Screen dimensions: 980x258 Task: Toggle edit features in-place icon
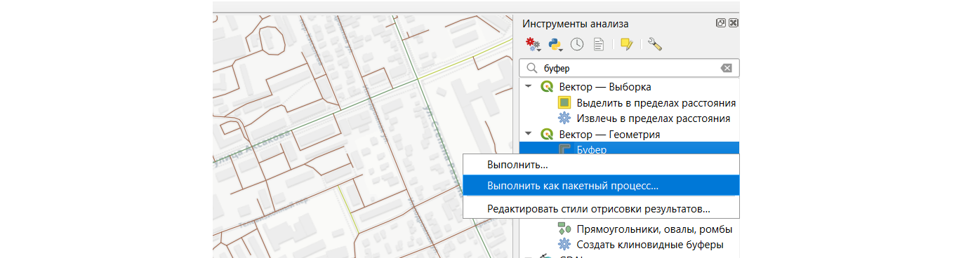626,45
